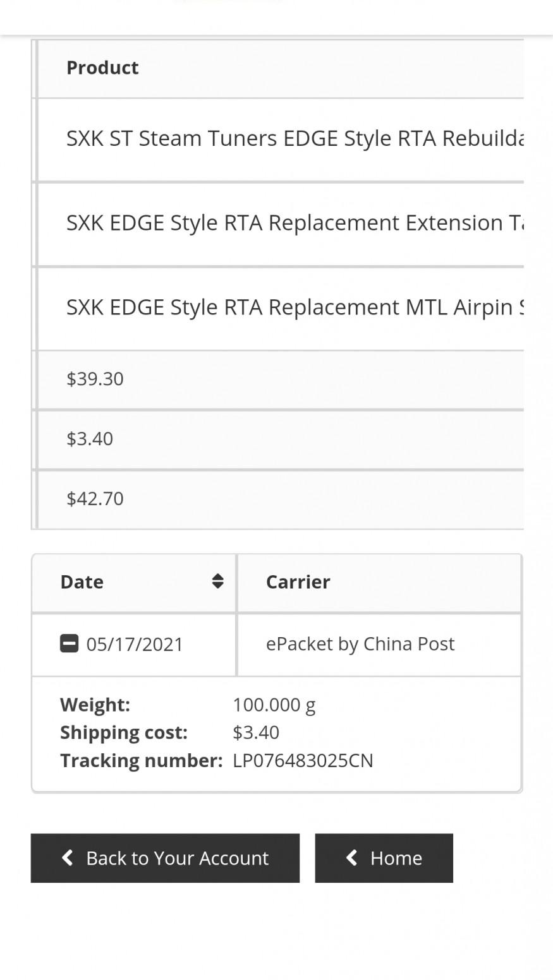553x980 pixels.
Task: Select the Carrier column header
Action: click(x=298, y=582)
